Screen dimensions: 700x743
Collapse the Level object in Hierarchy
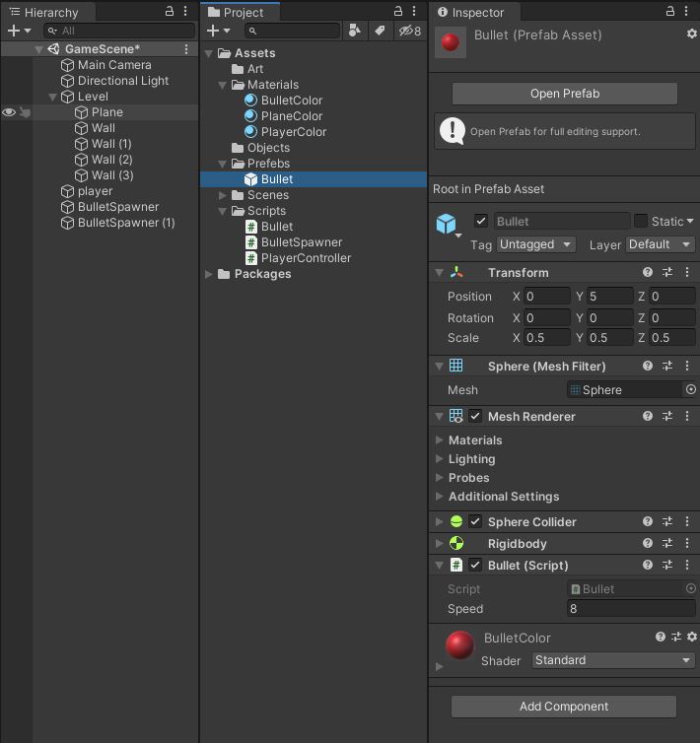pos(52,97)
